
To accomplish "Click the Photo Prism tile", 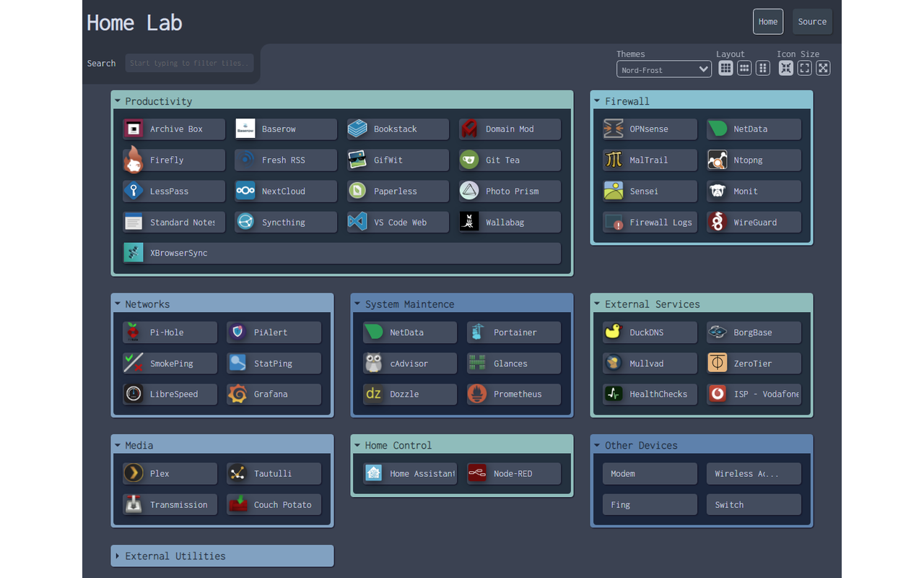I will click(x=510, y=191).
